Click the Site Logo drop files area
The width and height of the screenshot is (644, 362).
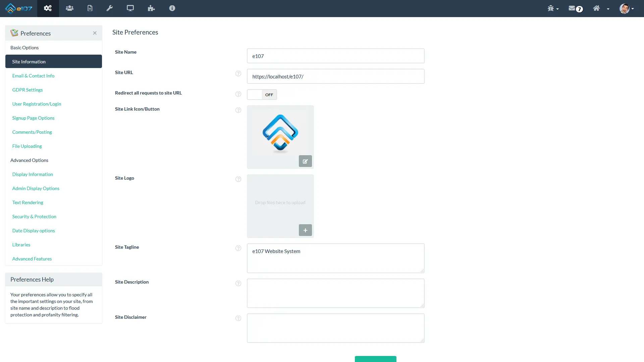point(280,202)
